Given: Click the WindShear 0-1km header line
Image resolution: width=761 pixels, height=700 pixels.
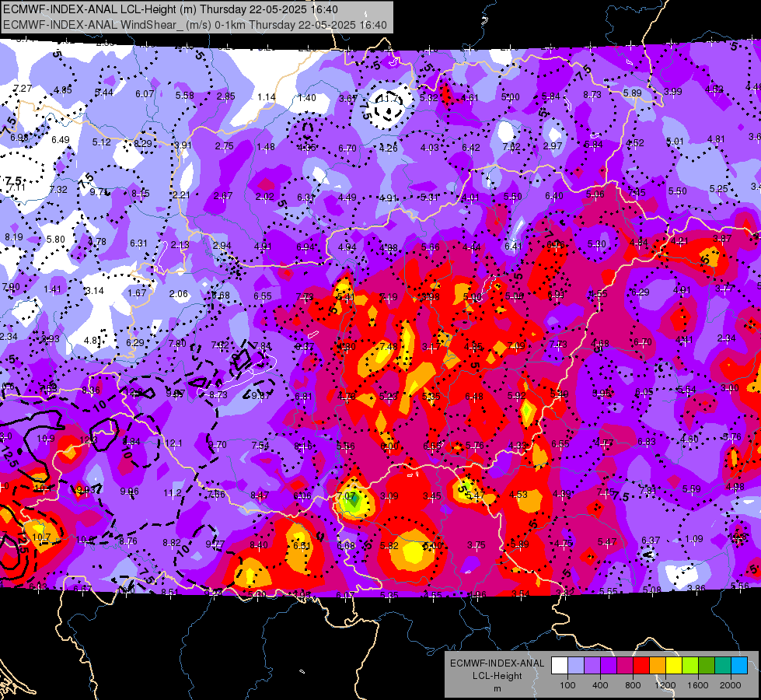Looking at the screenshot, I should point(195,25).
